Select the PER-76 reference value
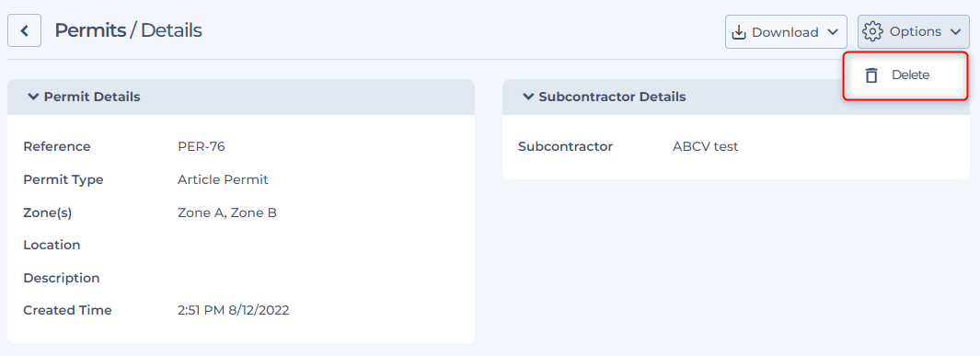The width and height of the screenshot is (980, 356). click(202, 147)
